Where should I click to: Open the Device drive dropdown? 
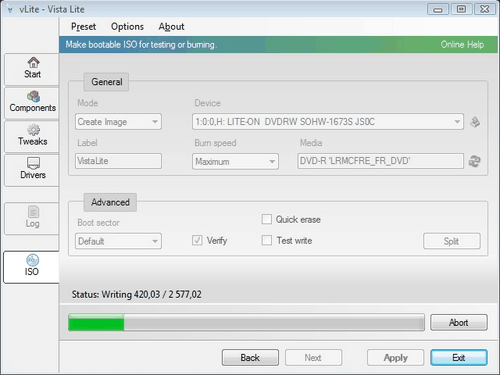pyautogui.click(x=328, y=122)
